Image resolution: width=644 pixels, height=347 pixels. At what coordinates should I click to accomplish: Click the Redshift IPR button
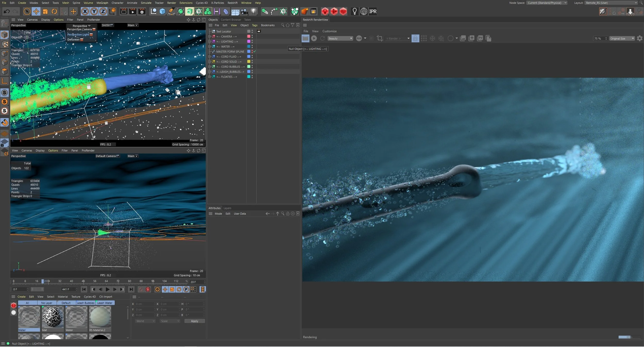point(373,11)
